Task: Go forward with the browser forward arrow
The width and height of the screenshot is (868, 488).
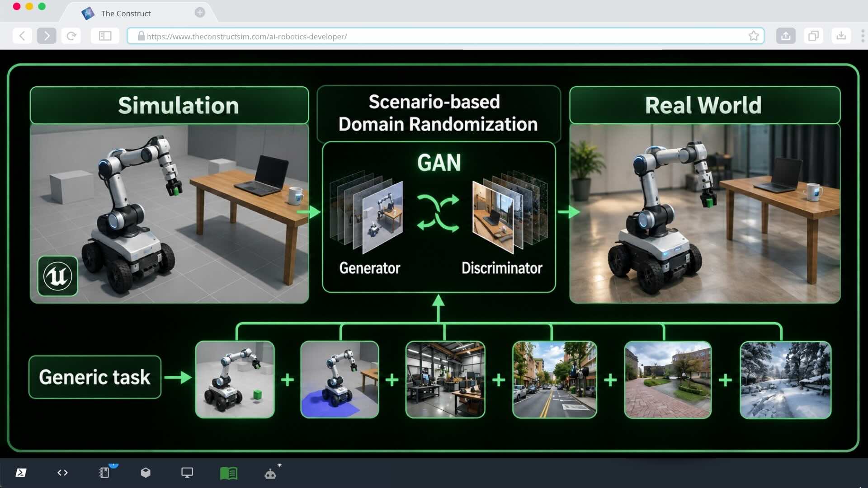Action: coord(47,36)
